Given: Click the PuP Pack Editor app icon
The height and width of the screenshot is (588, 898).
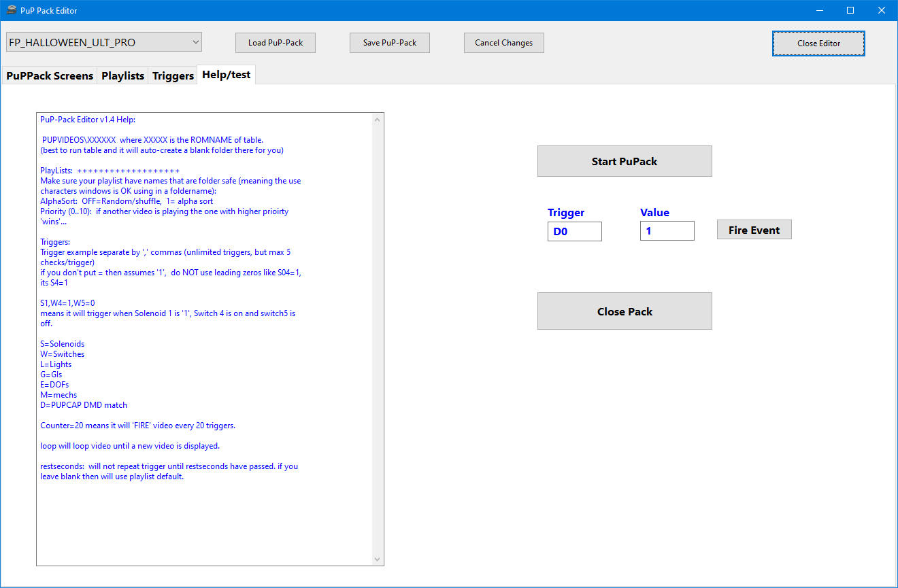Looking at the screenshot, I should tap(12, 10).
